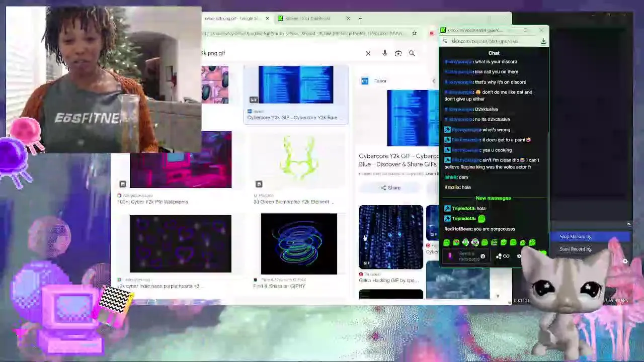Click the magnifier search button
Image resolution: width=644 pixels, height=362 pixels.
[x=412, y=53]
